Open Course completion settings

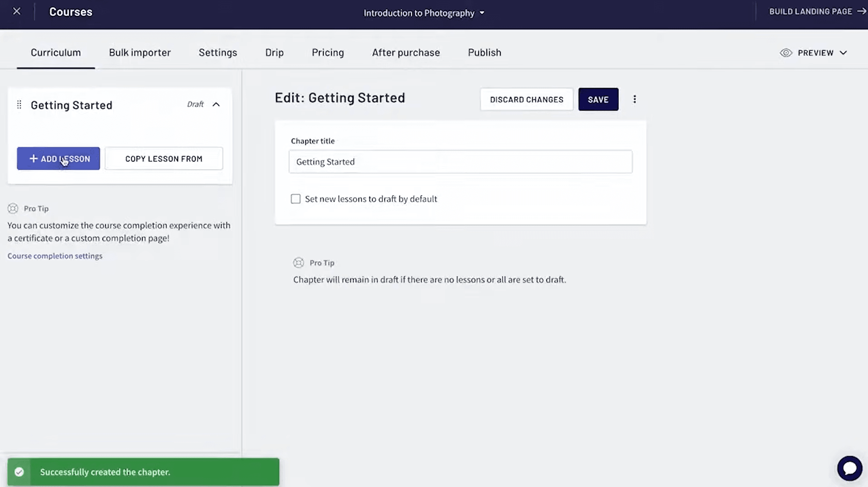tap(55, 256)
